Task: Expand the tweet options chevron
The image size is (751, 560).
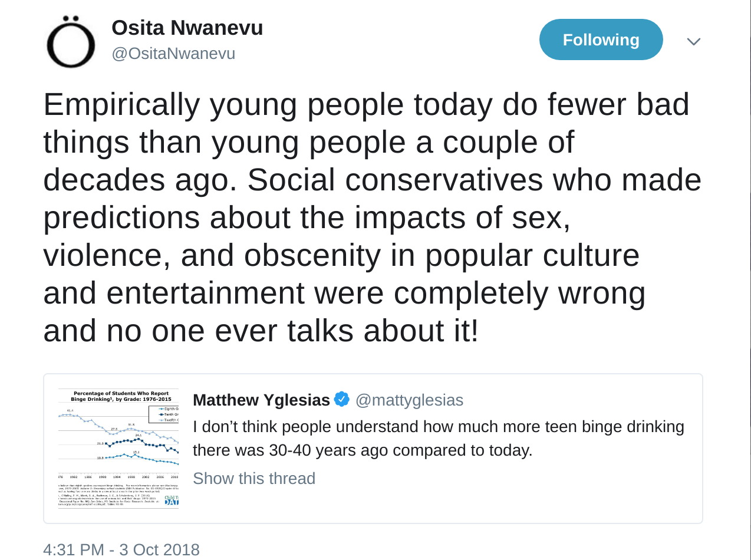Action: [693, 41]
